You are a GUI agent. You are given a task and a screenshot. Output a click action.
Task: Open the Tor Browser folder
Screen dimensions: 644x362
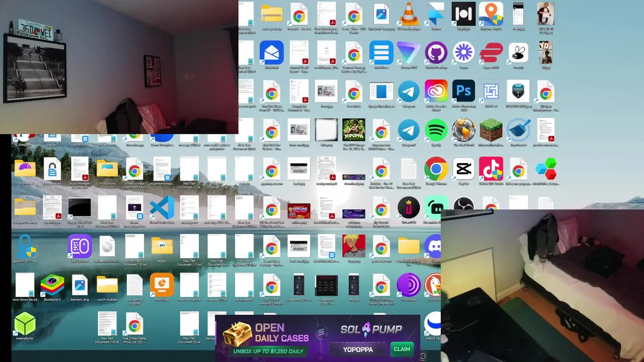point(25,169)
